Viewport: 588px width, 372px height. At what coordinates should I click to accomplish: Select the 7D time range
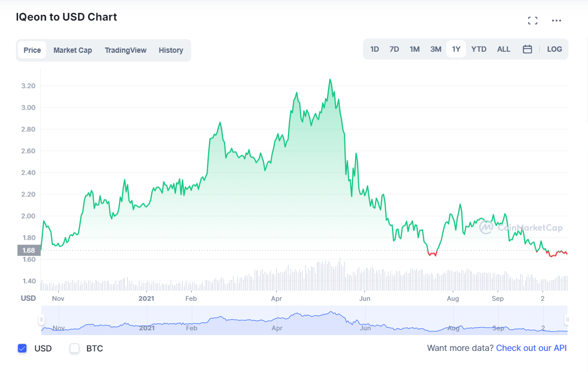394,49
